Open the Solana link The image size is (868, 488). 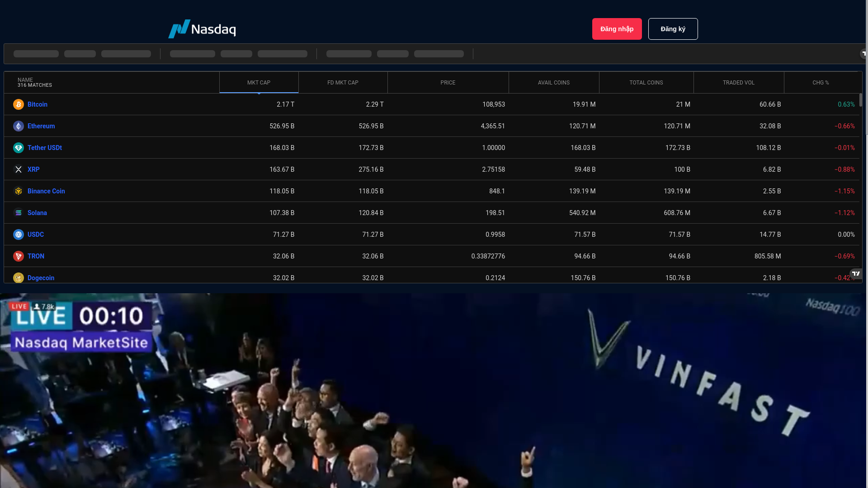(x=37, y=213)
